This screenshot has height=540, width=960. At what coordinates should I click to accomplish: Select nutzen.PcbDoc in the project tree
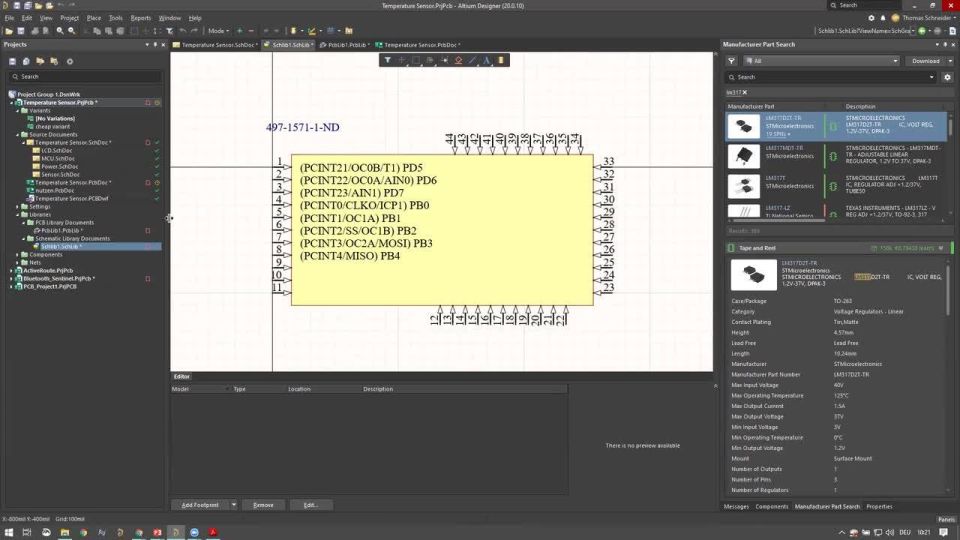54,190
